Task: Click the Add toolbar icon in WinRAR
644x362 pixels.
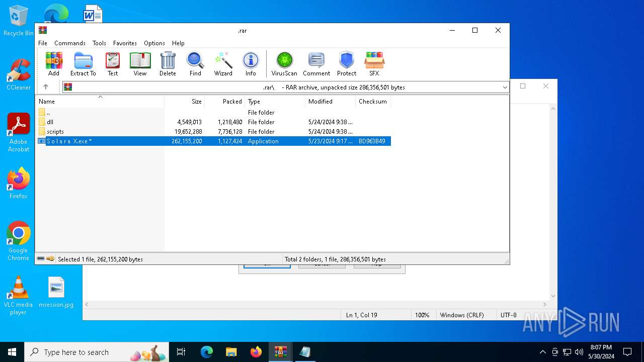Action: (x=54, y=64)
